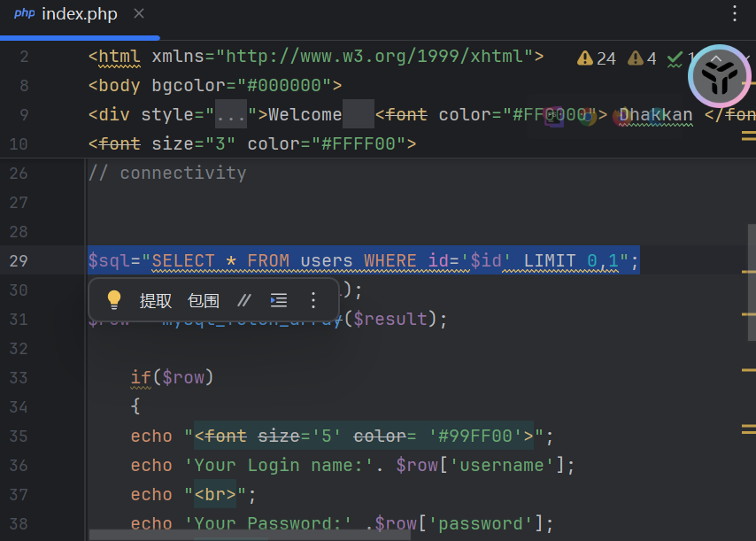This screenshot has width=756, height=541.
Task: Click the LIMIT keyword in the SQL string
Action: [x=549, y=261]
